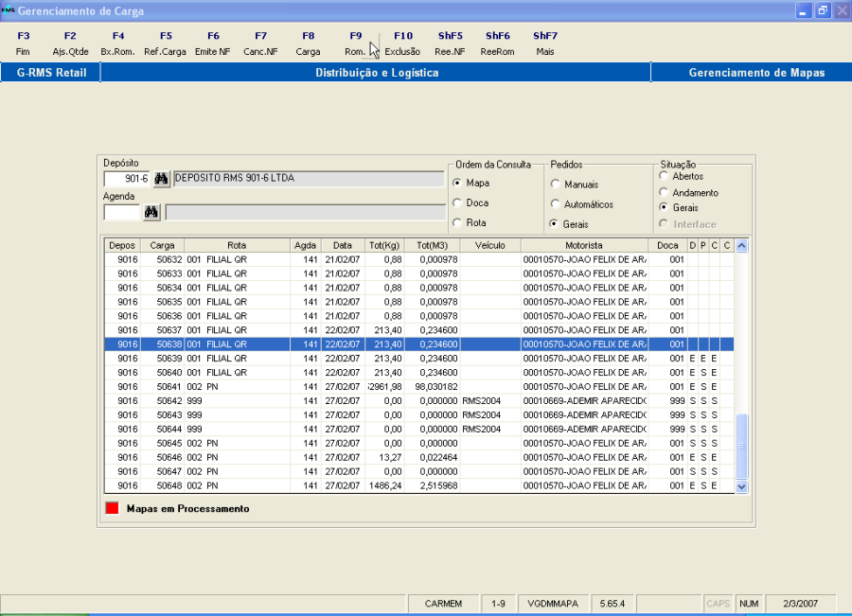Click ShF5 Ree.NF toolbar function

[x=450, y=44]
